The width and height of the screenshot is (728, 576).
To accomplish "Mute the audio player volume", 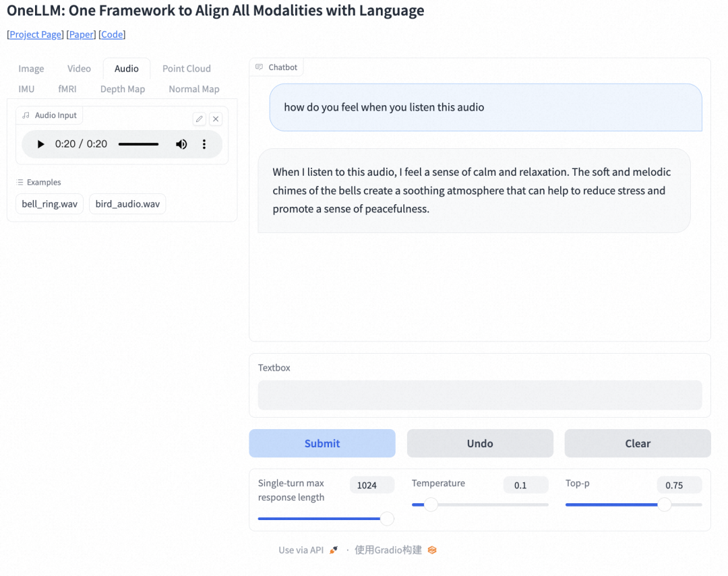I will tap(181, 144).
